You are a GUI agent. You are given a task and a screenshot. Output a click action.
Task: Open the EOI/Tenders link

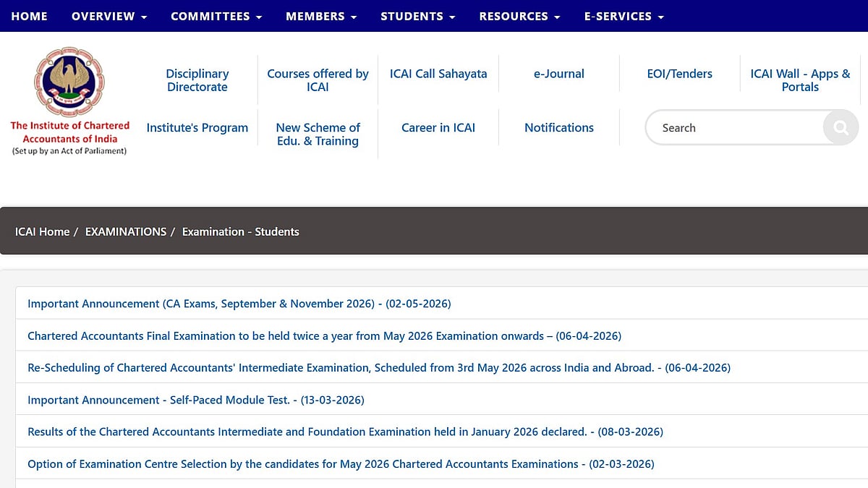(x=679, y=74)
